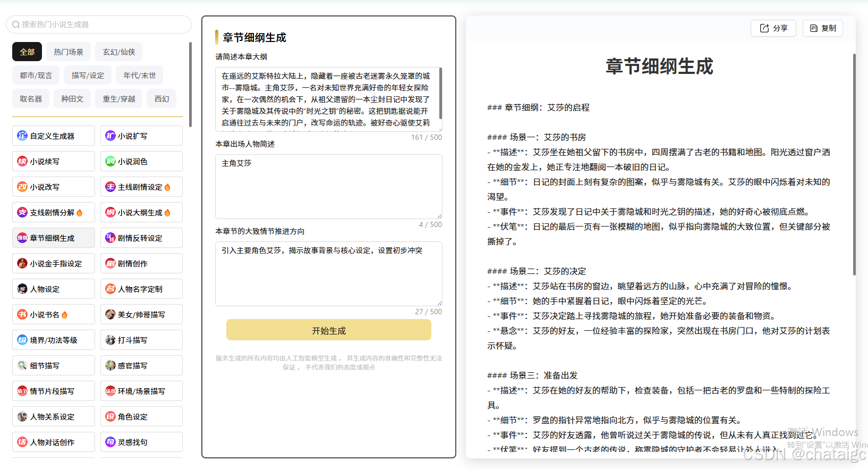The image size is (868, 469).
Task: Click into the 本章出场人物简述 text area
Action: tap(329, 187)
